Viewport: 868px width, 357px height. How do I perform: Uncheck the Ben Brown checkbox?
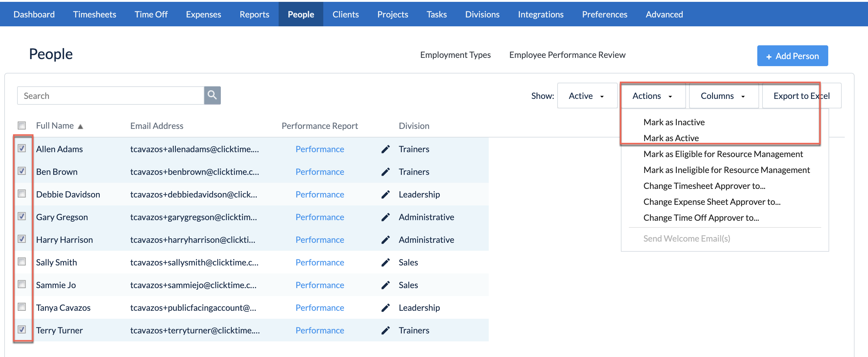(22, 171)
